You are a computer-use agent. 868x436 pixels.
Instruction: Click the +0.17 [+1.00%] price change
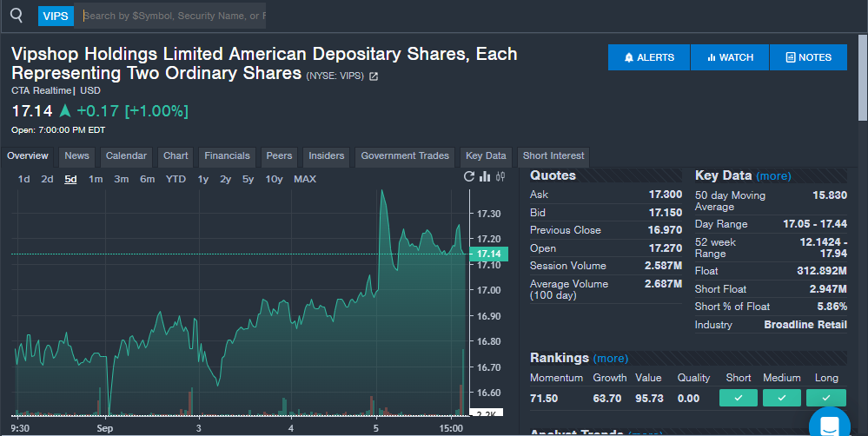pos(132,111)
